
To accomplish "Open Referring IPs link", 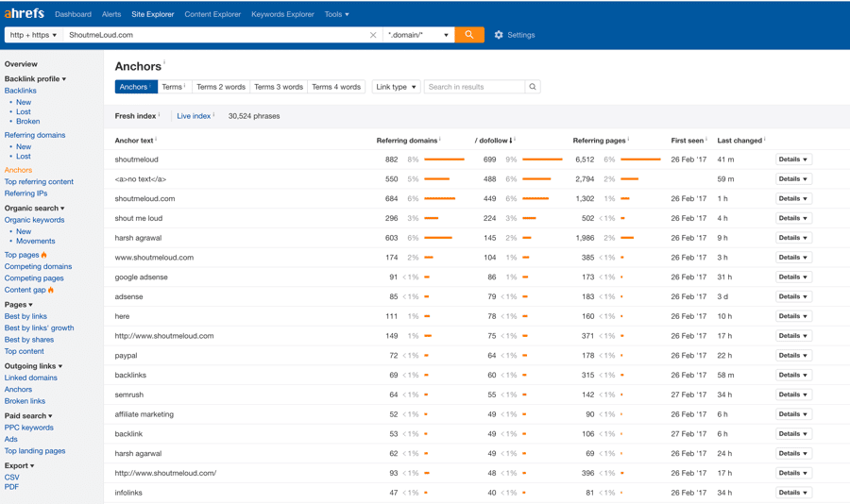I will point(26,193).
